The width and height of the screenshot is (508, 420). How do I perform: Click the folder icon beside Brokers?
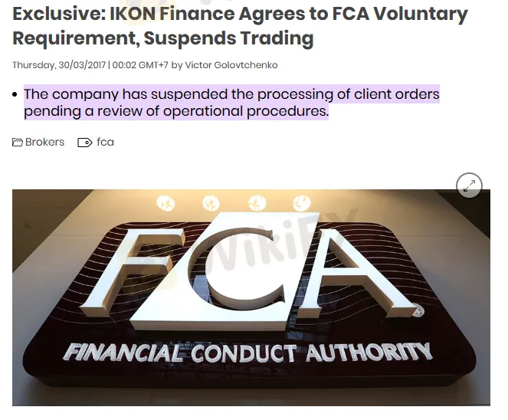click(17, 143)
